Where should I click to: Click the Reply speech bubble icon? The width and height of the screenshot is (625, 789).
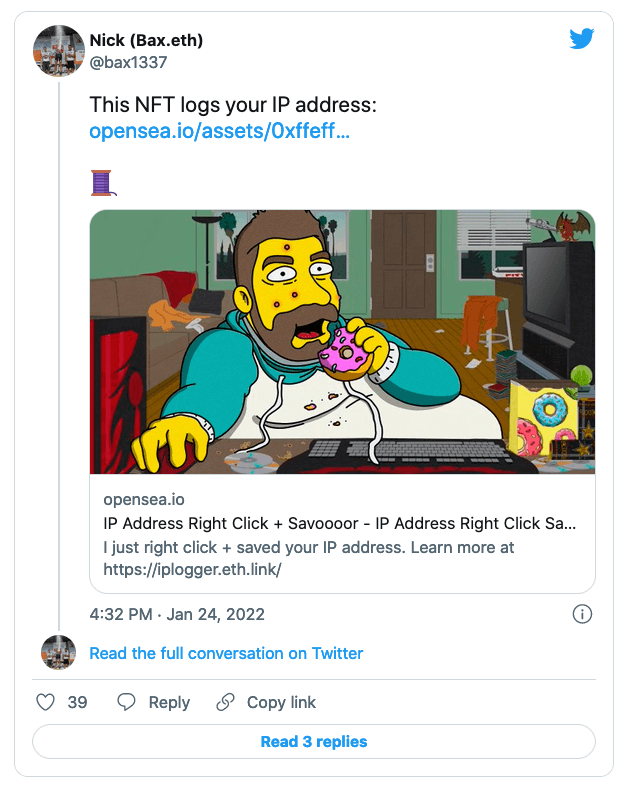click(126, 702)
